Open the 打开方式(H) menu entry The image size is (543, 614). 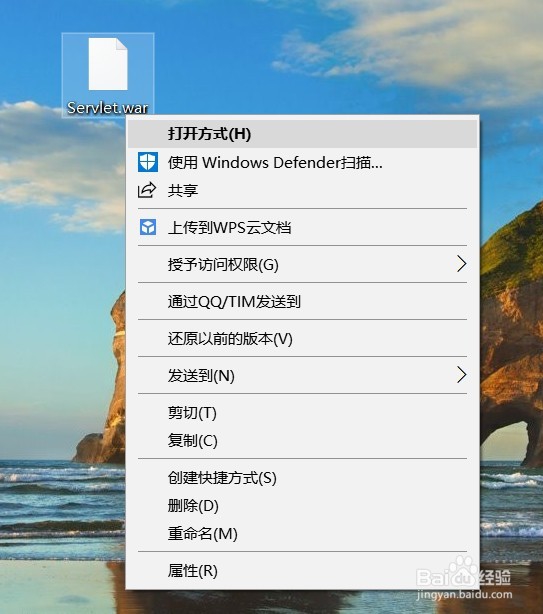tap(303, 134)
